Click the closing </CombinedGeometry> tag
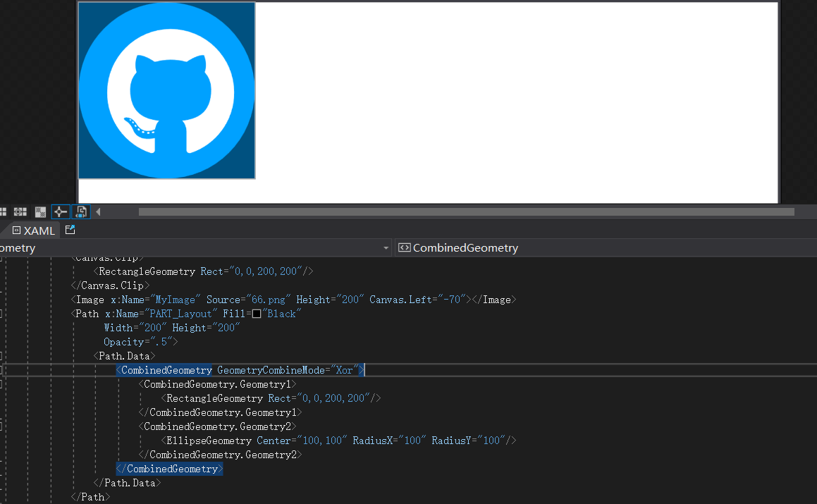The width and height of the screenshot is (817, 504). (x=169, y=469)
